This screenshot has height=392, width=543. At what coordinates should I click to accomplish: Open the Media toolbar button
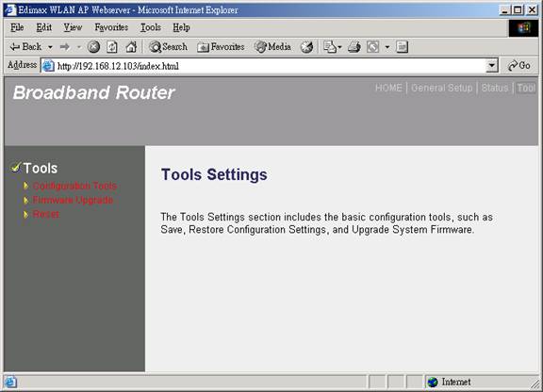pyautogui.click(x=272, y=47)
